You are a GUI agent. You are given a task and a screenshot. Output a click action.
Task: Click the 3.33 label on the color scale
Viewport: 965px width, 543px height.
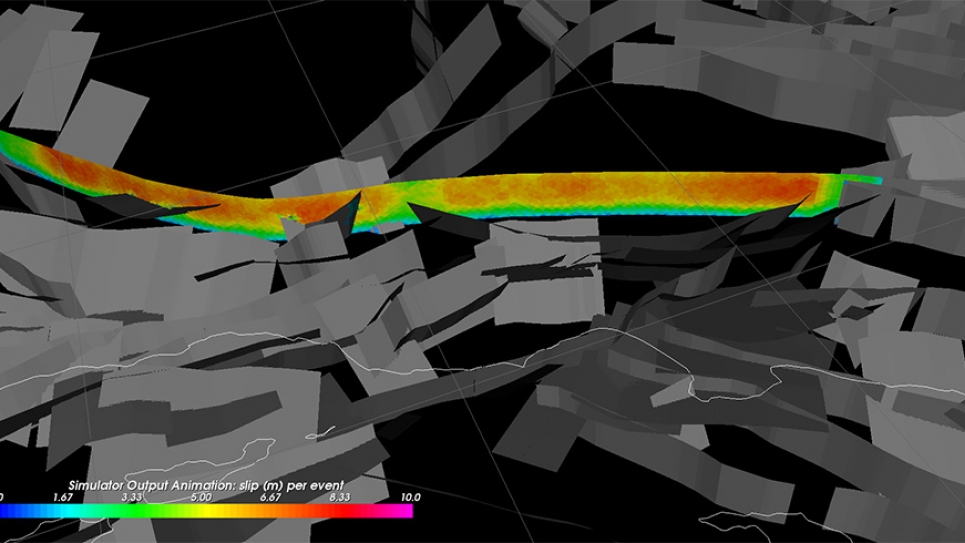point(131,497)
